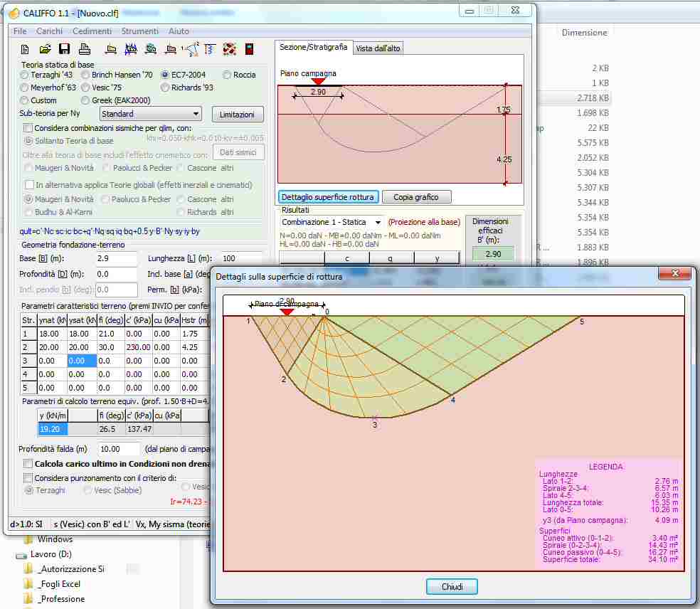Click the _Fogli Excel folder icon
Viewport: 700px width, 609px height.
tap(28, 584)
